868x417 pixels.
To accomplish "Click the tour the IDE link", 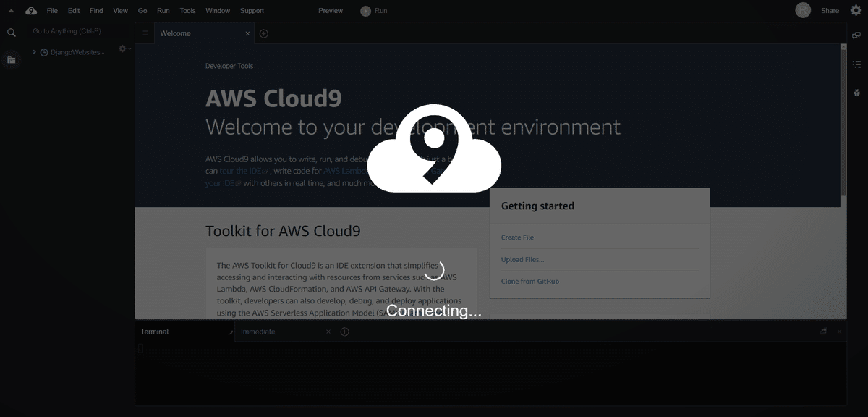I will [x=244, y=171].
